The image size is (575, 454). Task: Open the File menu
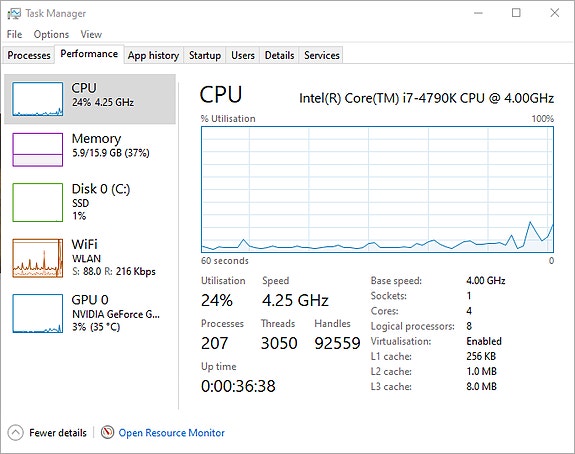14,34
